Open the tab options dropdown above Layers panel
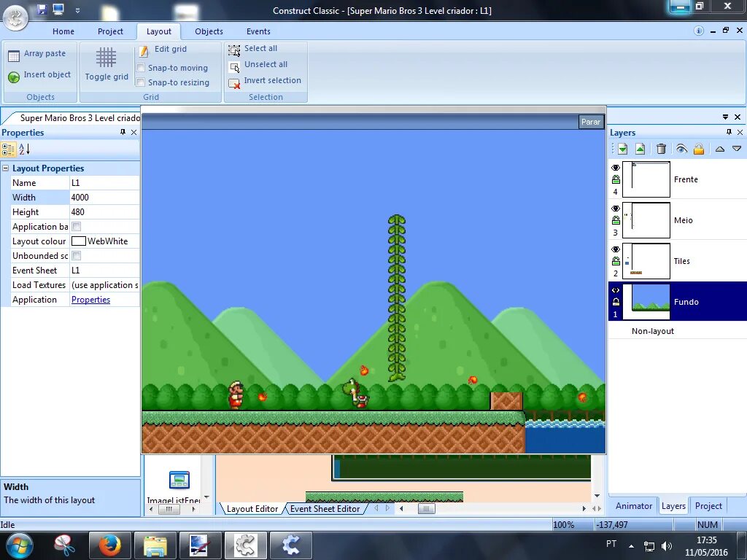 click(726, 117)
